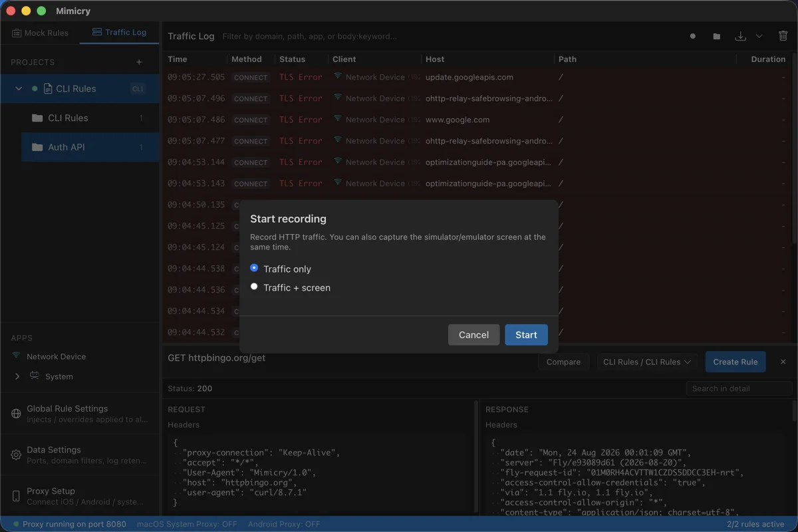Open the export dropdown chevron

(x=759, y=36)
